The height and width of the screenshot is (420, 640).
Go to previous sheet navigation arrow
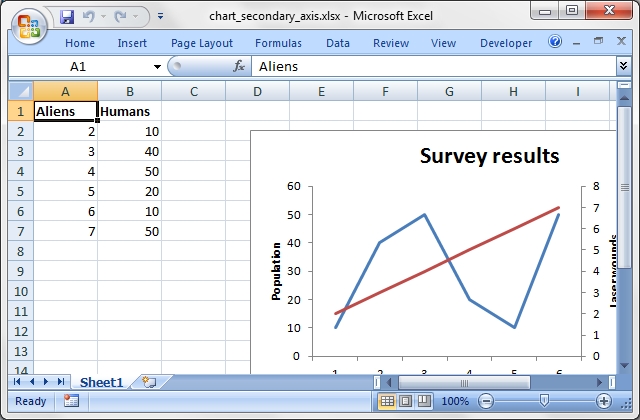[32, 382]
